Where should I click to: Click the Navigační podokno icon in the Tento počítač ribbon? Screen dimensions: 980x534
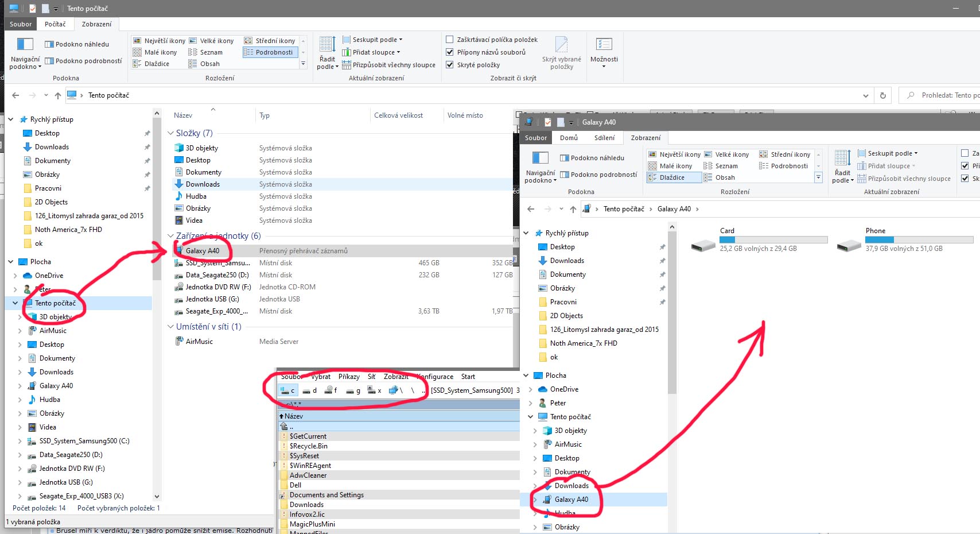(x=25, y=45)
